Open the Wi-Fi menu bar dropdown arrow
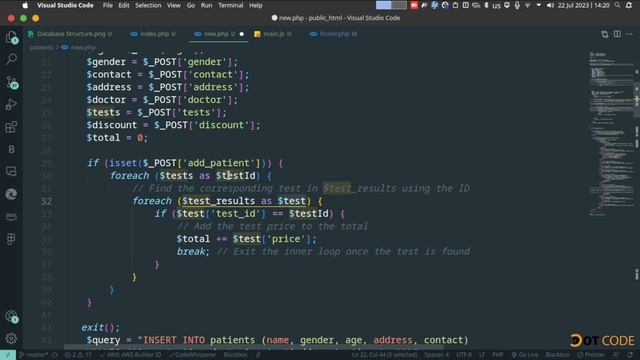Viewport: 640px width, 360px height. coord(539,5)
